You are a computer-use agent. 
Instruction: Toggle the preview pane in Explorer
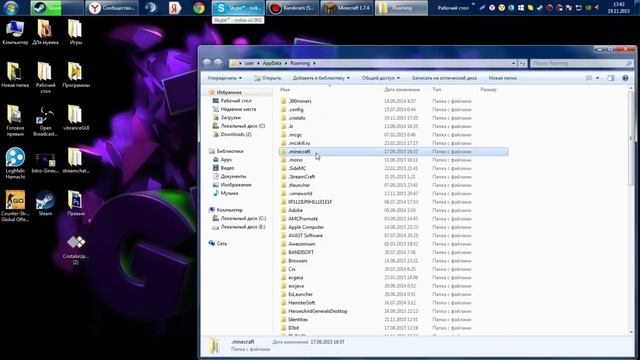pos(611,78)
